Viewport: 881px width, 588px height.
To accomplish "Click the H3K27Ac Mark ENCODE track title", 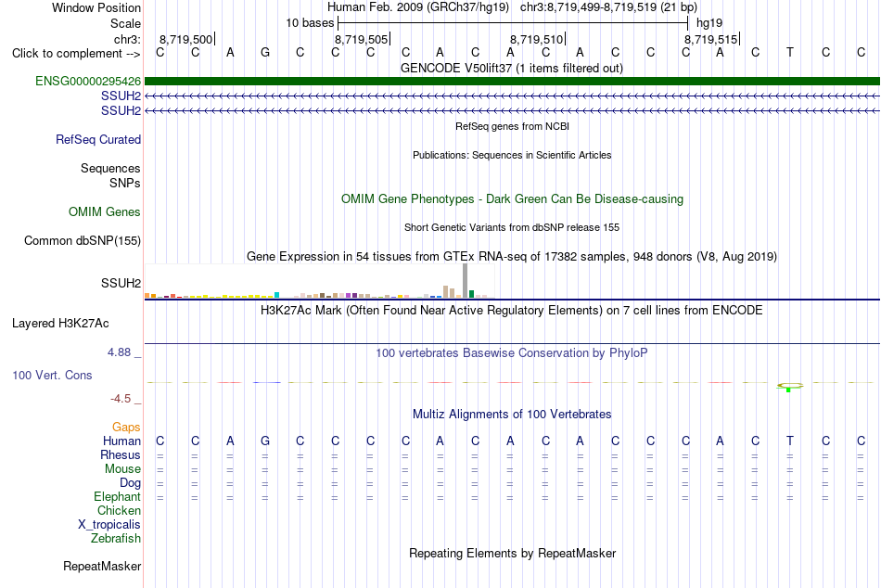I will click(512, 311).
